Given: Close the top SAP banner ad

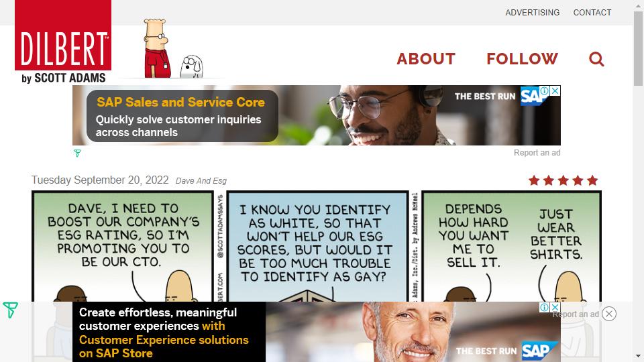Looking at the screenshot, I should click(555, 90).
